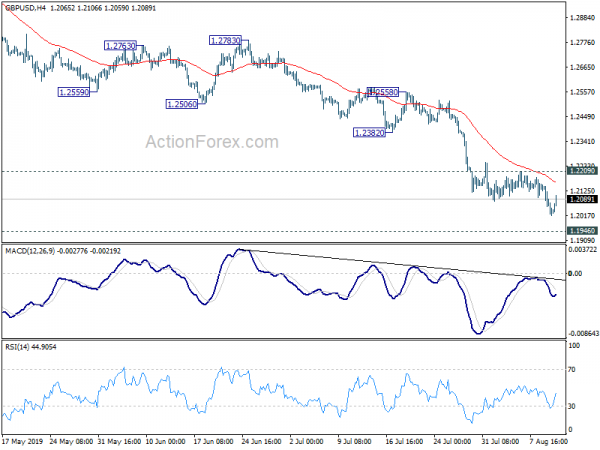Image resolution: width=600 pixels, height=450 pixels.
Task: Click the 9 Jul 08:00 date label
Action: pos(354,442)
